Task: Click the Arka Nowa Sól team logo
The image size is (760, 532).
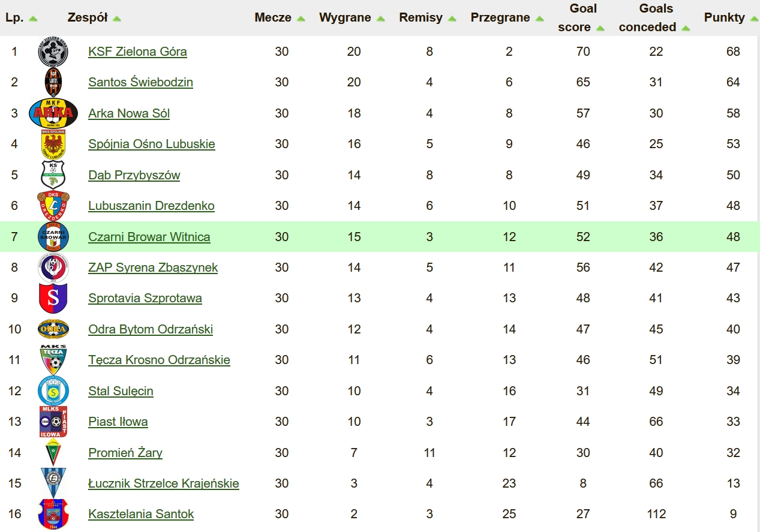Action: click(53, 113)
